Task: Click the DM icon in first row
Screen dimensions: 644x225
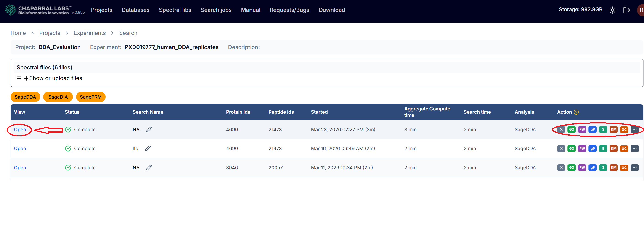Action: 613,129
